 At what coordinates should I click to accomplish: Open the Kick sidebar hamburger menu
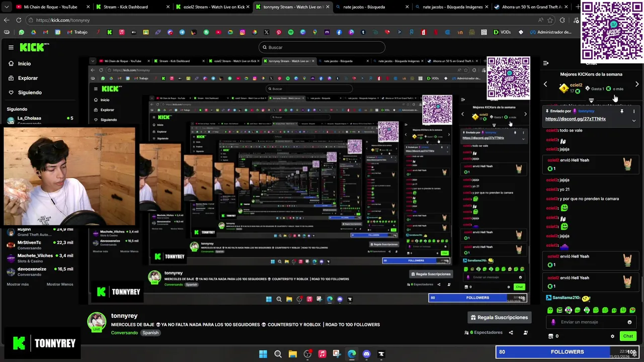point(11,47)
